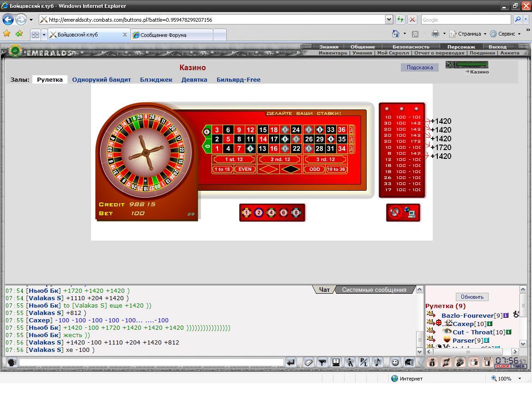Screen dimensions: 532x399
Task: Click the eraser clear chat icon
Action: pyautogui.click(x=308, y=363)
